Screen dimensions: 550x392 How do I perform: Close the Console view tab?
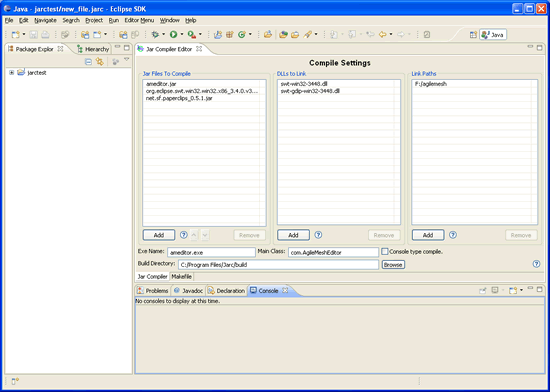[x=285, y=290]
